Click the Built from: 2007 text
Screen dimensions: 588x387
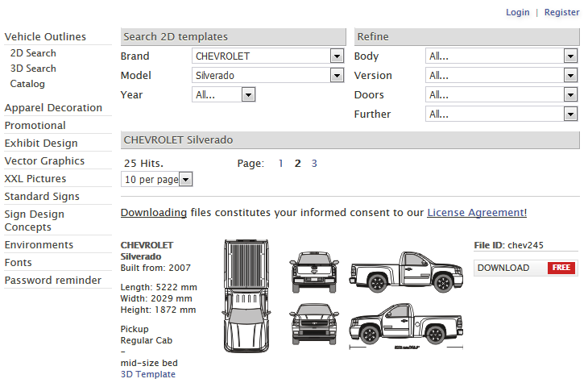pos(155,268)
